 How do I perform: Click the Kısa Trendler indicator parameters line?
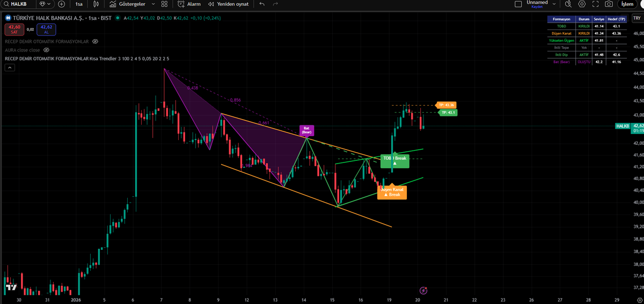[87, 58]
